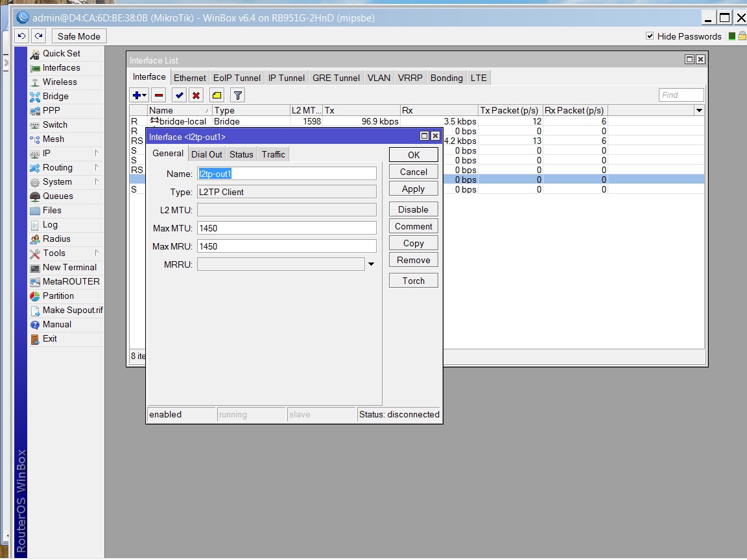The height and width of the screenshot is (560, 747).
Task: Open the EoIP Tunnel tab
Action: point(237,78)
